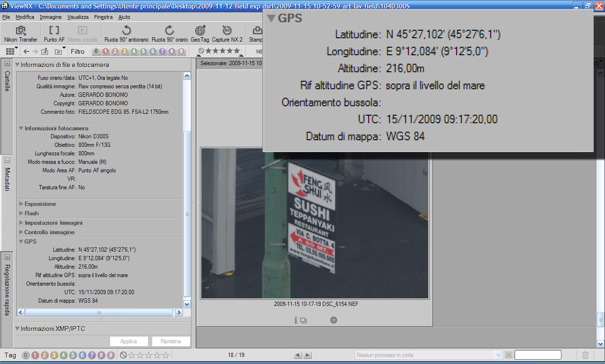Collapse Informazioni di file e fotocamera section

pyautogui.click(x=17, y=65)
